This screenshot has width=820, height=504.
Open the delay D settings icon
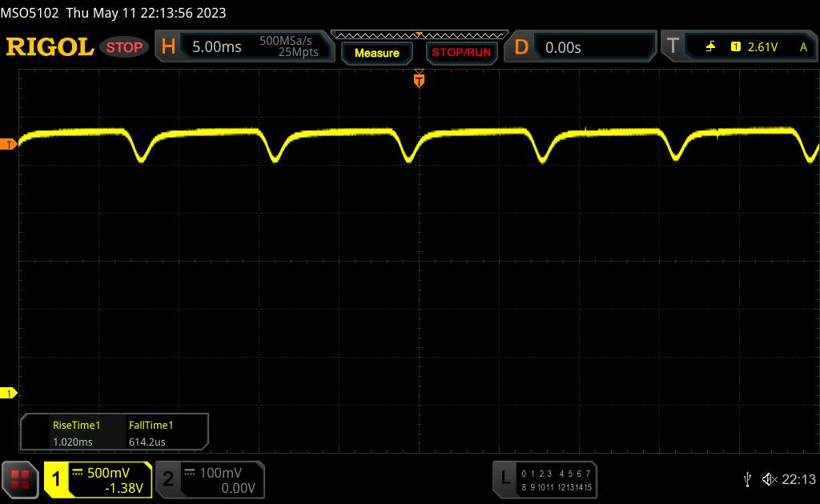click(521, 47)
